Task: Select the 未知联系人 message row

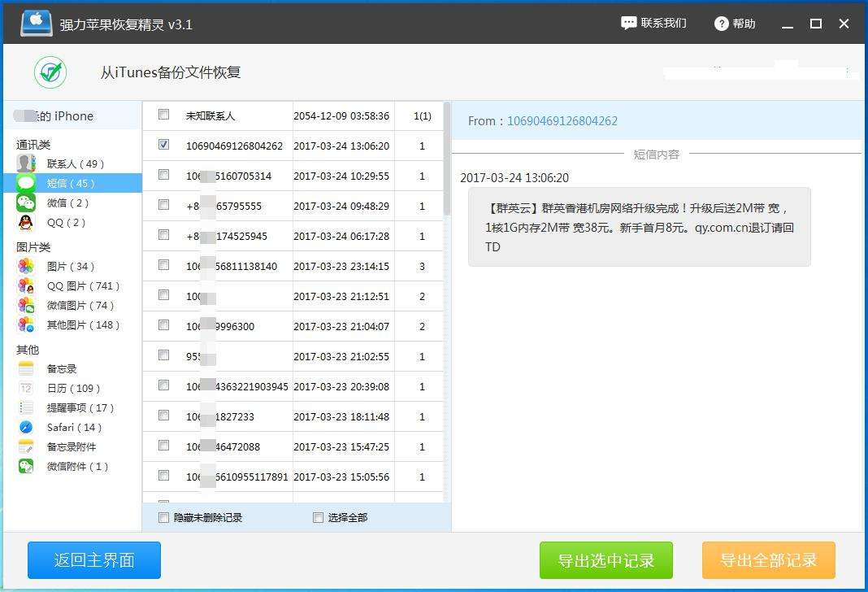Action: 163,115
